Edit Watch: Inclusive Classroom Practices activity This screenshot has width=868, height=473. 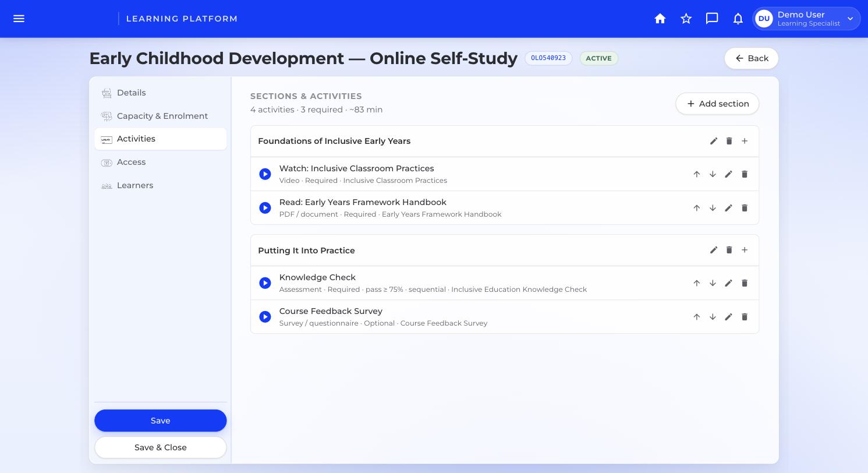click(x=728, y=174)
